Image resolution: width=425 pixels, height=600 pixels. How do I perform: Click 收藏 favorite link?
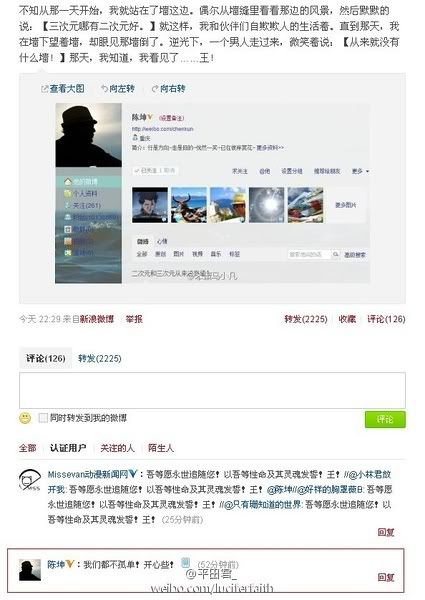tap(347, 319)
